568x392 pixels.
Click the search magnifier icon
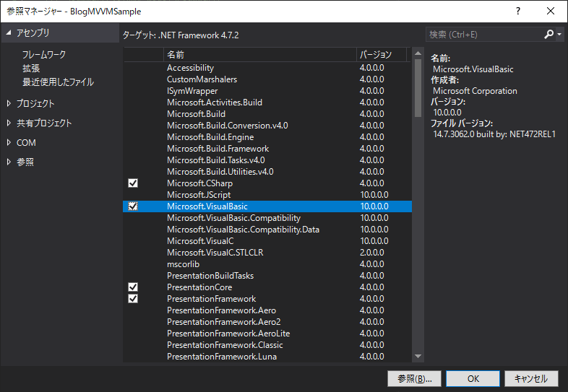pos(548,35)
